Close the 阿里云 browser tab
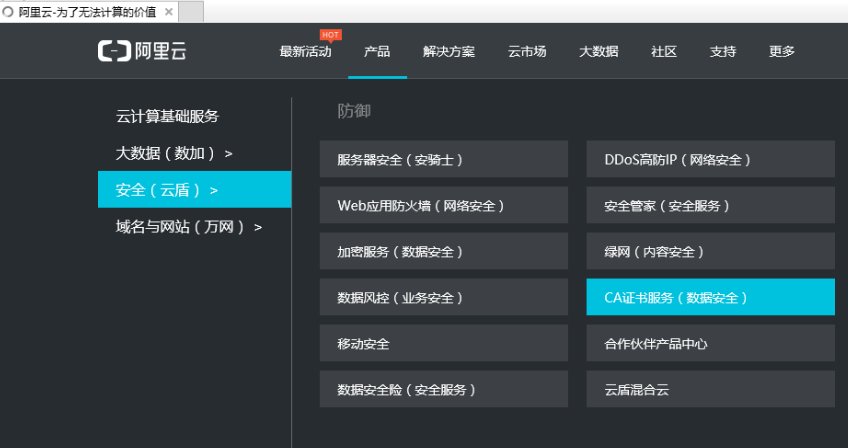 [169, 12]
